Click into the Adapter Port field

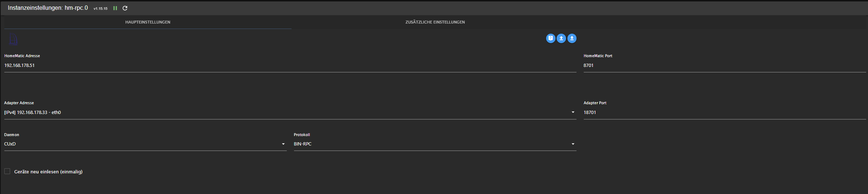pos(723,113)
